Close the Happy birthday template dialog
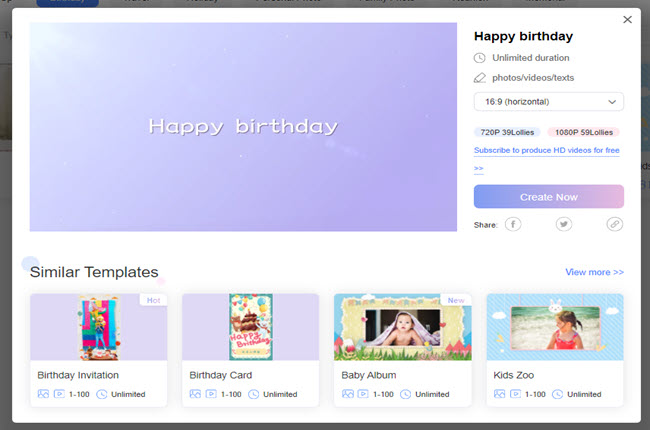 point(627,19)
